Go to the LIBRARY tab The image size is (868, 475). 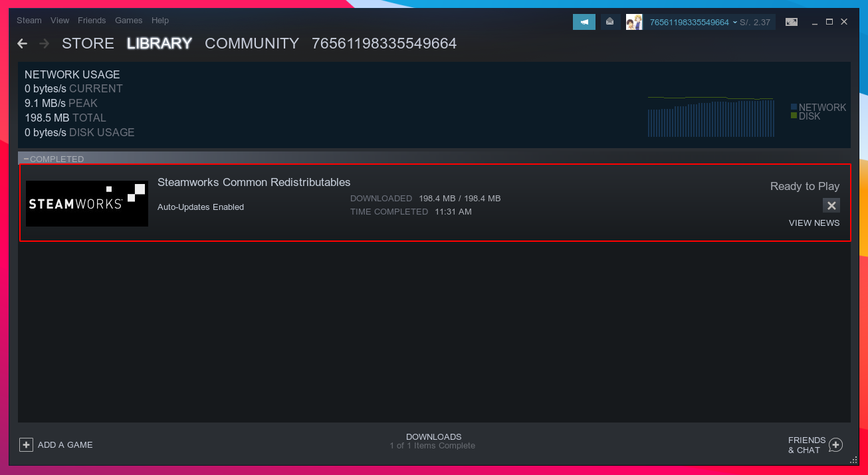[160, 44]
